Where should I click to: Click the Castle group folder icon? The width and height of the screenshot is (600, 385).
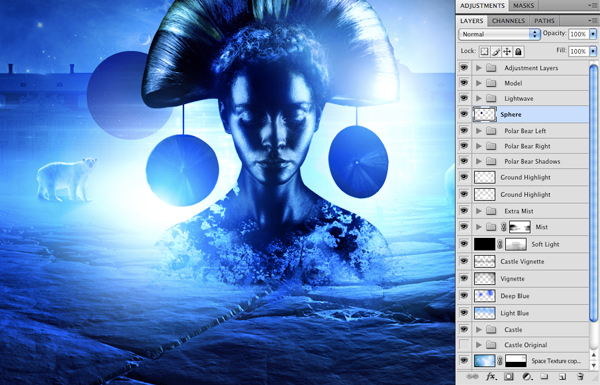(x=491, y=330)
